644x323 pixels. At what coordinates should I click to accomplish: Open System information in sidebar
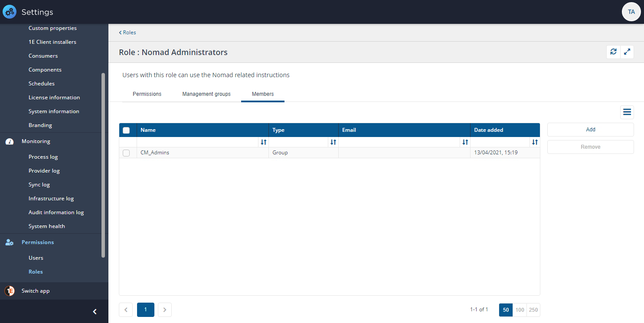[x=54, y=111]
